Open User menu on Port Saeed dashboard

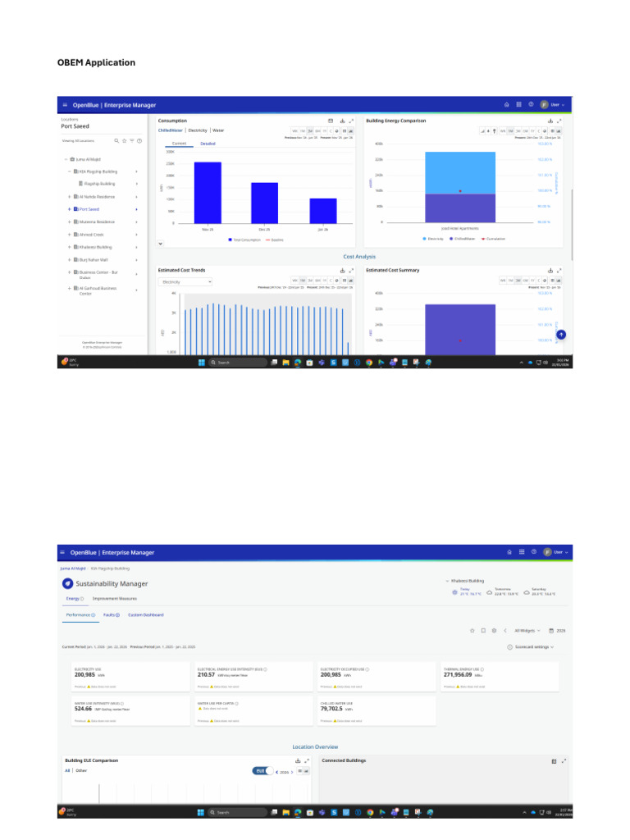pos(552,104)
